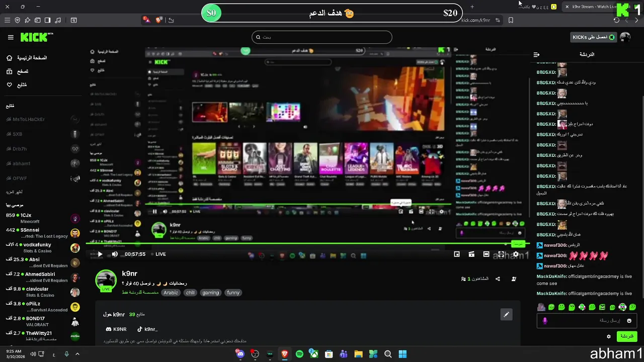
Task: Select the gaming tag
Action: pyautogui.click(x=211, y=293)
